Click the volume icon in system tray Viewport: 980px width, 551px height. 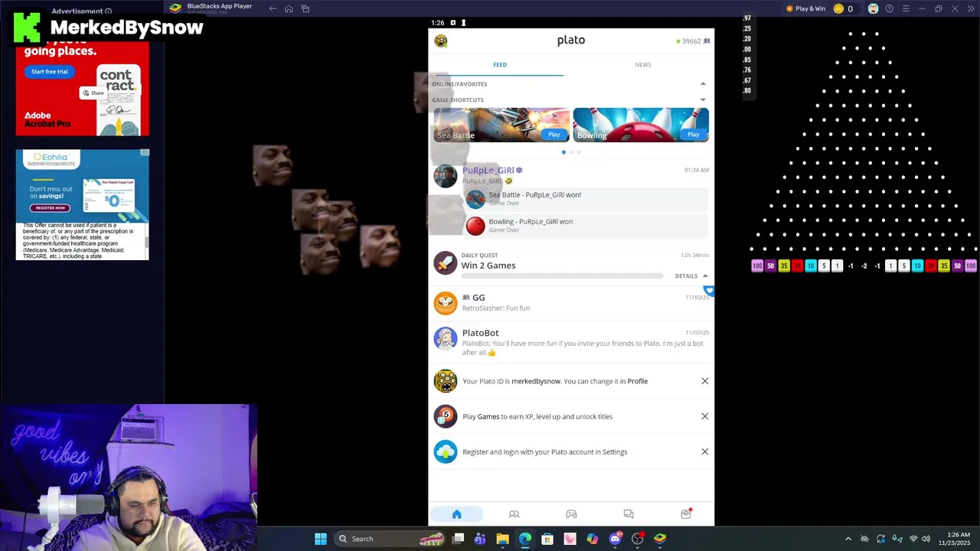926,539
